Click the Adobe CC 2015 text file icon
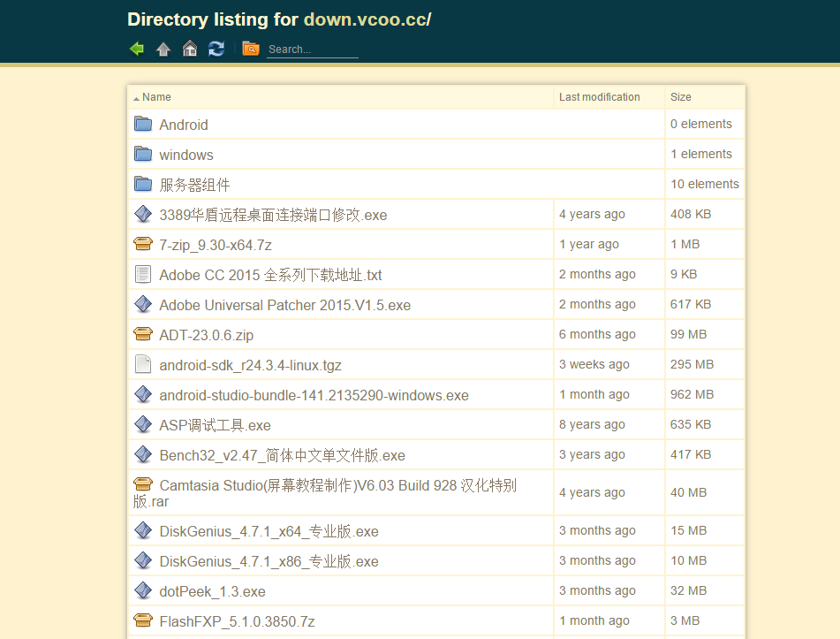 (x=143, y=274)
